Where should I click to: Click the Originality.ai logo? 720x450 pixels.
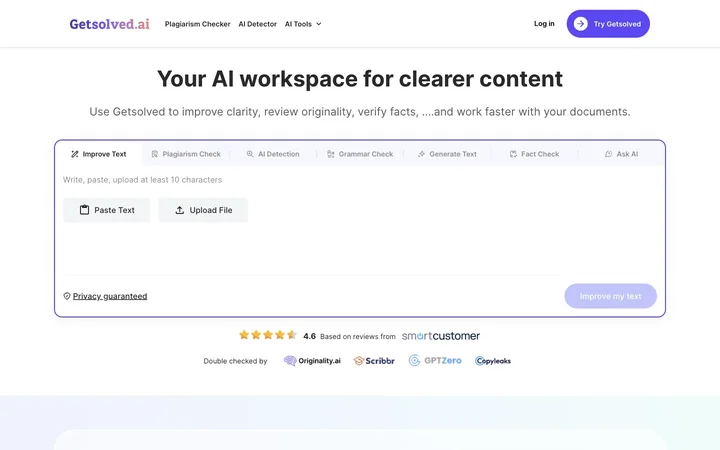(x=312, y=361)
